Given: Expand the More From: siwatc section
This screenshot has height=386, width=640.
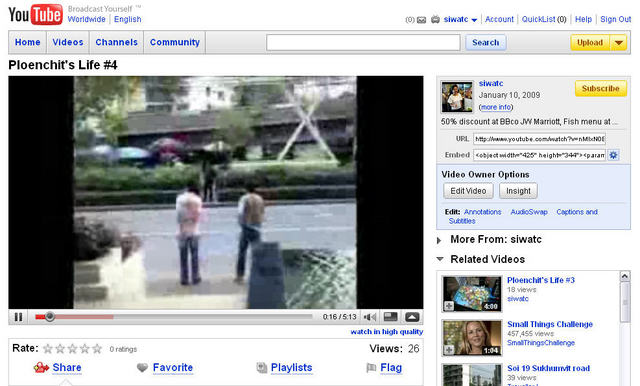Looking at the screenshot, I should (439, 240).
